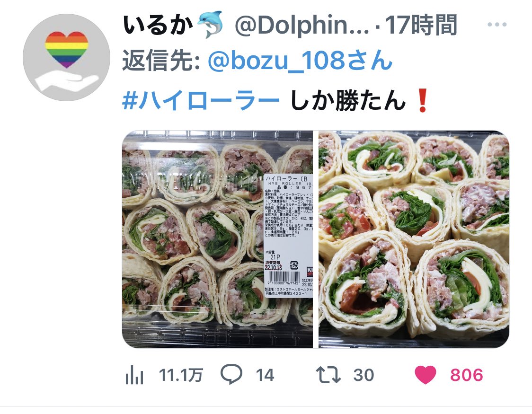Click the 14 replies count
This screenshot has height=414, width=532.
(265, 375)
